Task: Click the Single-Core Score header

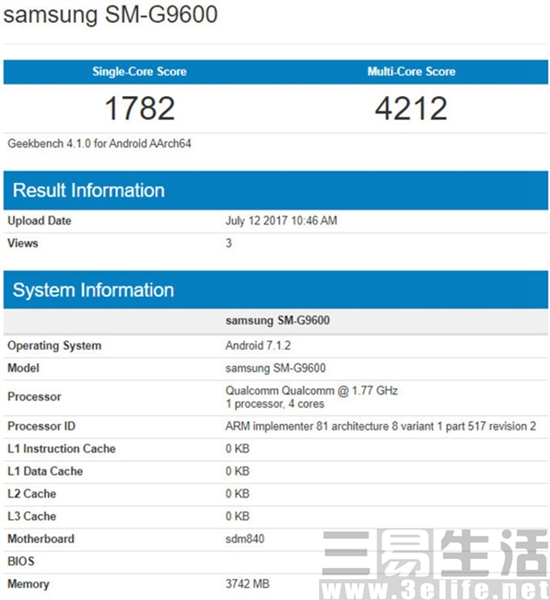Action: pyautogui.click(x=139, y=72)
